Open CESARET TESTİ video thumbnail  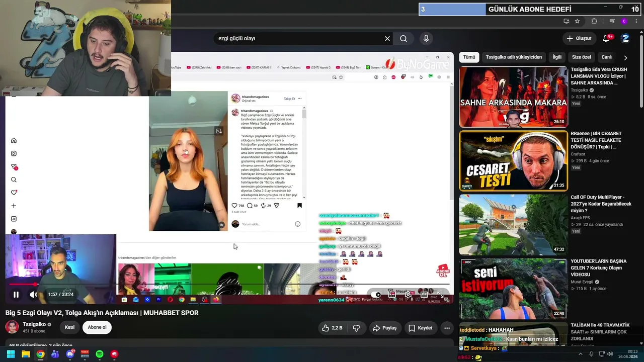click(x=513, y=161)
